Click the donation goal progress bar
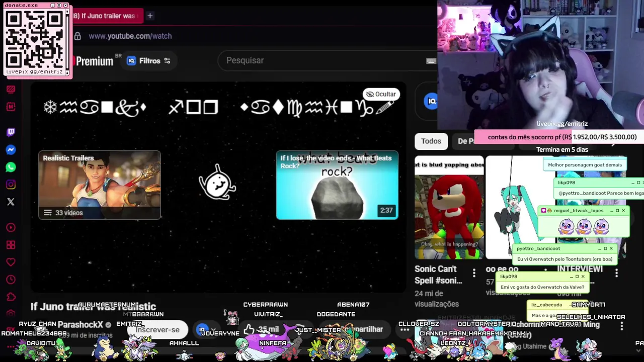This screenshot has height=362, width=644. click(x=558, y=137)
